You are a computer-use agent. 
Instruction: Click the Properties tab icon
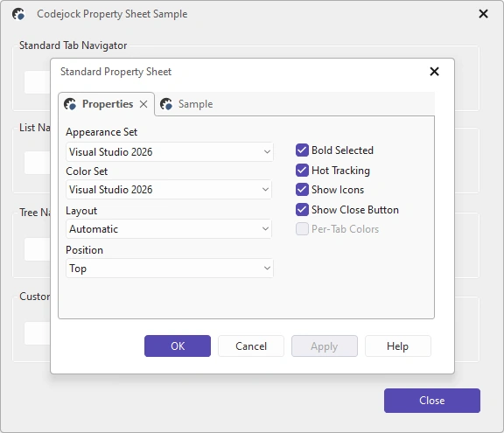(70, 104)
